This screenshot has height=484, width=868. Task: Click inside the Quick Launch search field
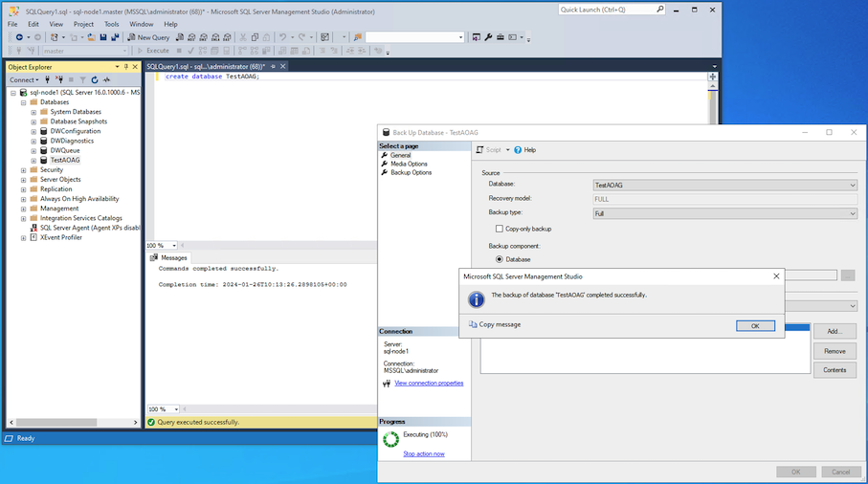606,10
